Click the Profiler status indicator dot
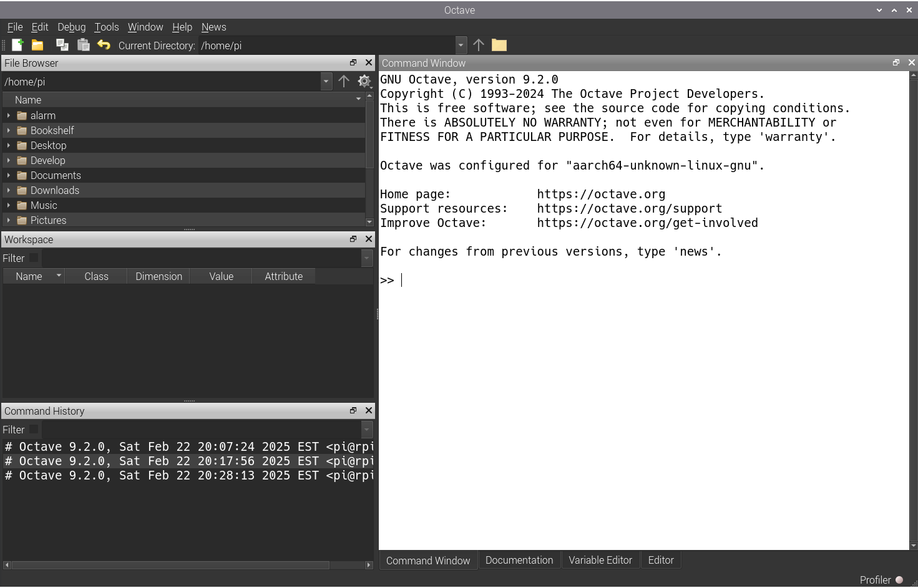This screenshot has width=918, height=588. (899, 580)
